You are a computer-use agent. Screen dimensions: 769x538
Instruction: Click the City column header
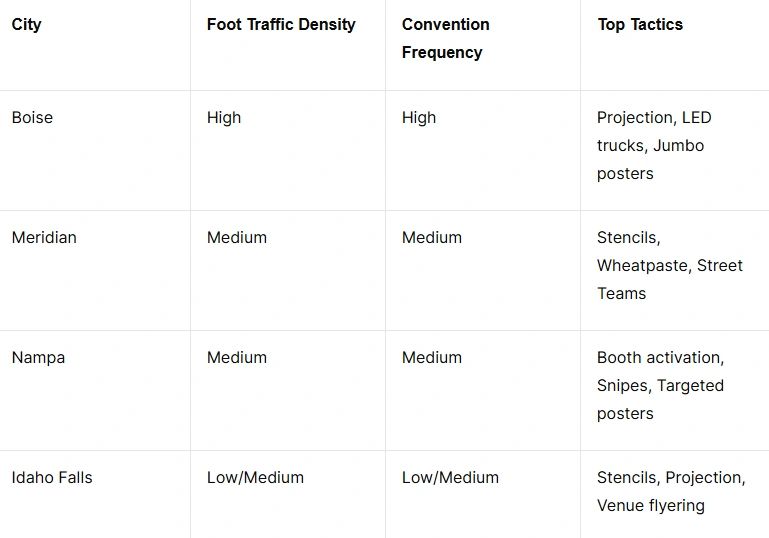[x=27, y=25]
